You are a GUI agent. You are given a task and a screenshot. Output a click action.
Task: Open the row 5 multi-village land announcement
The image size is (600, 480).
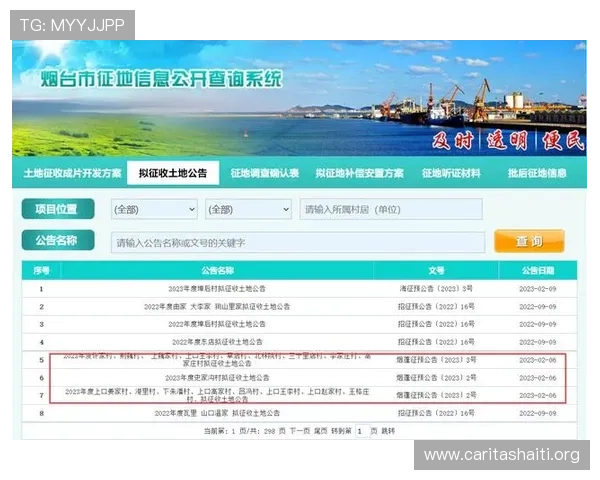pos(217,360)
